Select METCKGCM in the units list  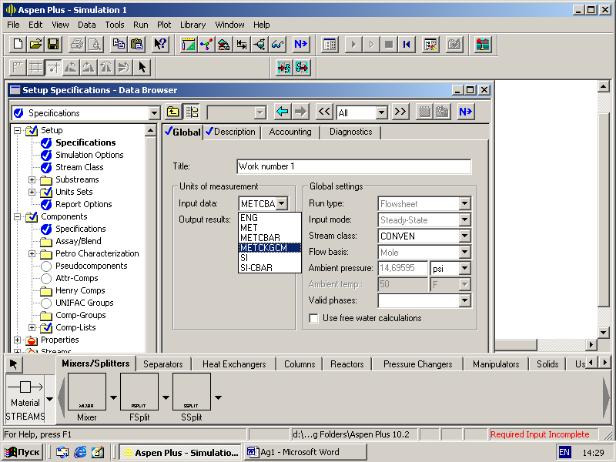[263, 247]
